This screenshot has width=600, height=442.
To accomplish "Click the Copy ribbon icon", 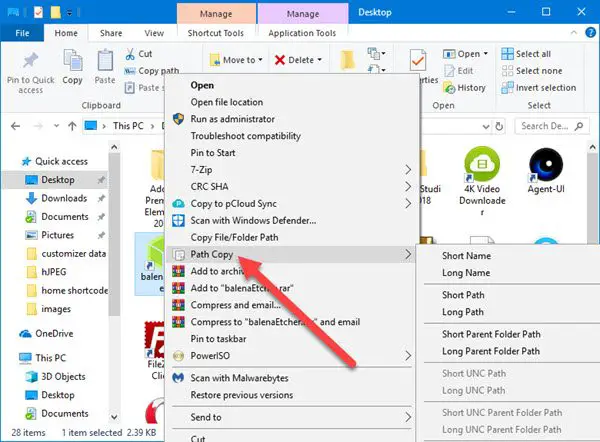I will click(x=72, y=60).
